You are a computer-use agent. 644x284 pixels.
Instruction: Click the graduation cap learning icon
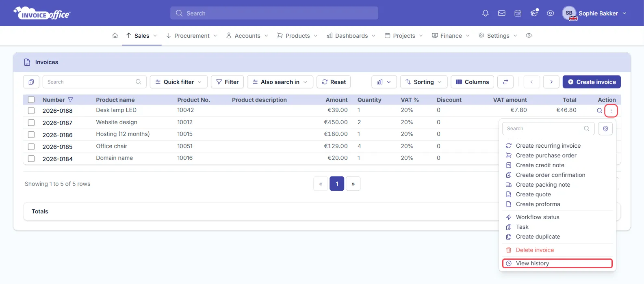pyautogui.click(x=534, y=13)
